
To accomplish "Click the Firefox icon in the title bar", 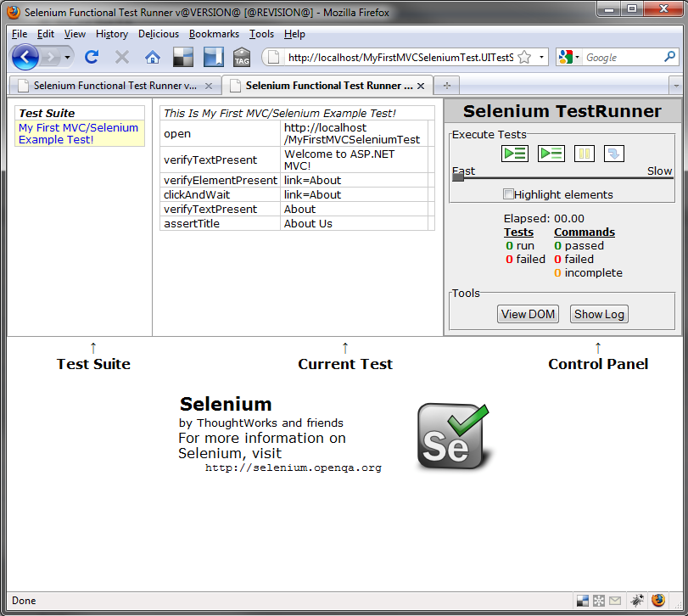I will pyautogui.click(x=14, y=12).
